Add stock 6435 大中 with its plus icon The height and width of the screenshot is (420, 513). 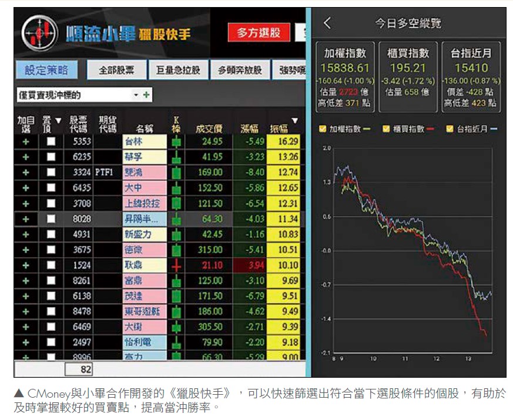[26, 188]
